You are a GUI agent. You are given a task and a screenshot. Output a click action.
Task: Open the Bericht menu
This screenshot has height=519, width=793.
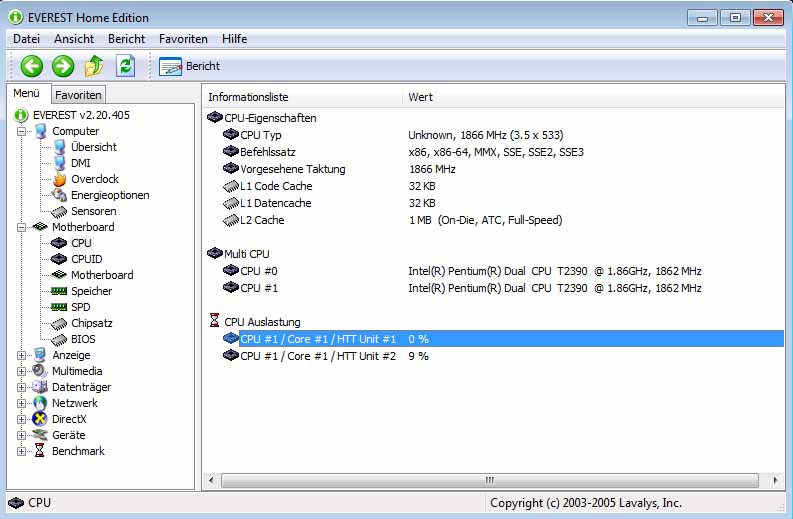point(126,39)
